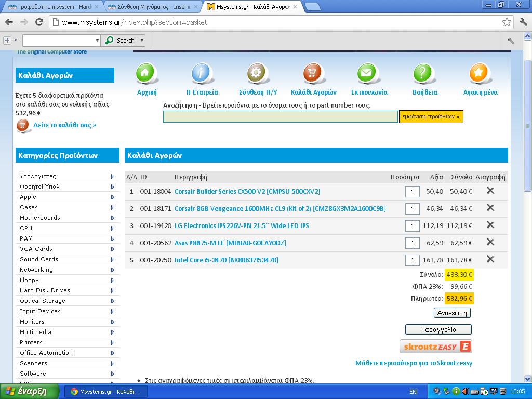This screenshot has height=399, width=532.
Task: Open the Windows έναρξη start button
Action: click(x=29, y=392)
